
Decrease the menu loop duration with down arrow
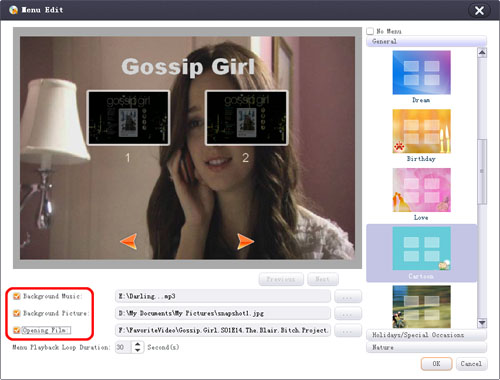(138, 350)
